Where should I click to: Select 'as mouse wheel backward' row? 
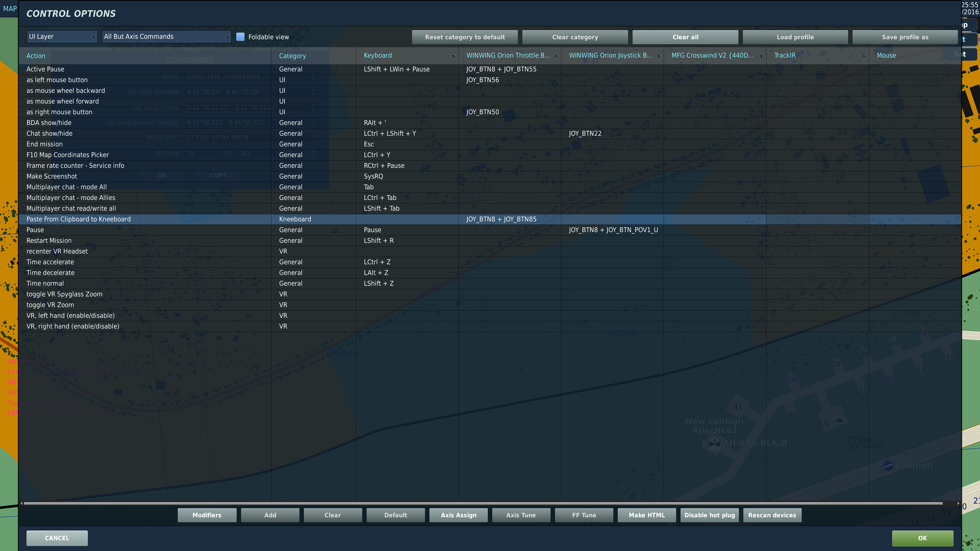(490, 91)
